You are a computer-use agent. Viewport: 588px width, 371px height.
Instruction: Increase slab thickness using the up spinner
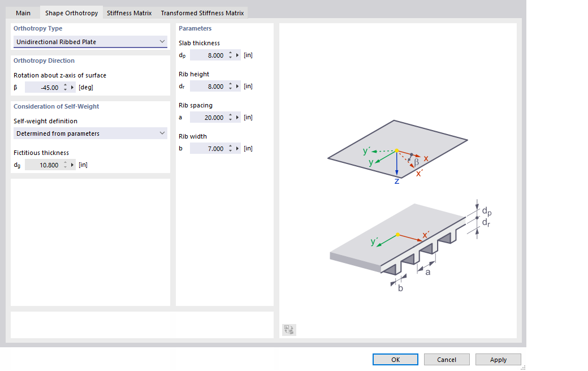pyautogui.click(x=230, y=53)
